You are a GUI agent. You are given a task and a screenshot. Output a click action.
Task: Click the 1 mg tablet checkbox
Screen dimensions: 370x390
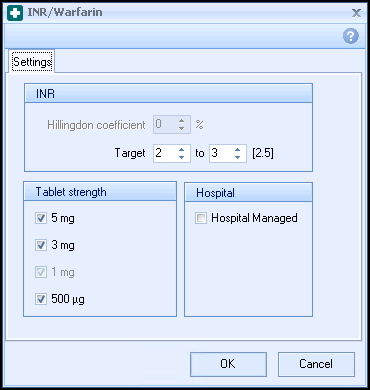[41, 272]
